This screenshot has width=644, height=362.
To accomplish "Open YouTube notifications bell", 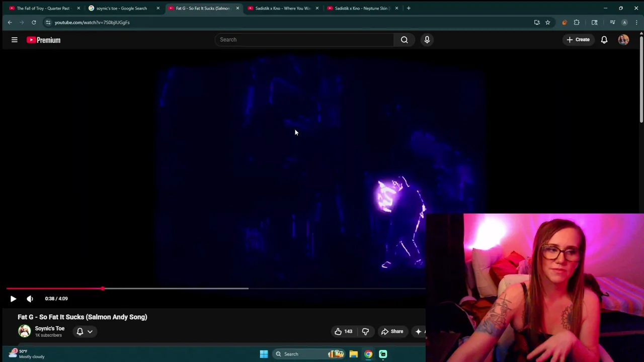I will pyautogui.click(x=604, y=40).
